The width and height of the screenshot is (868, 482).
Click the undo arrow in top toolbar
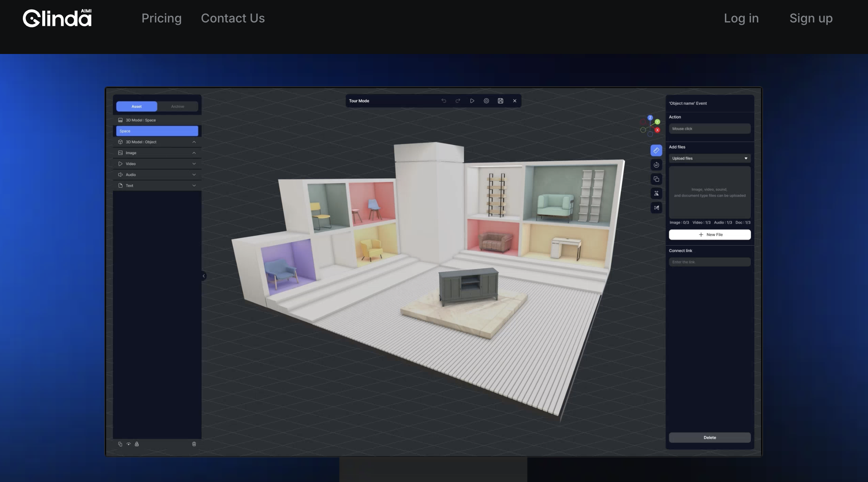point(444,101)
